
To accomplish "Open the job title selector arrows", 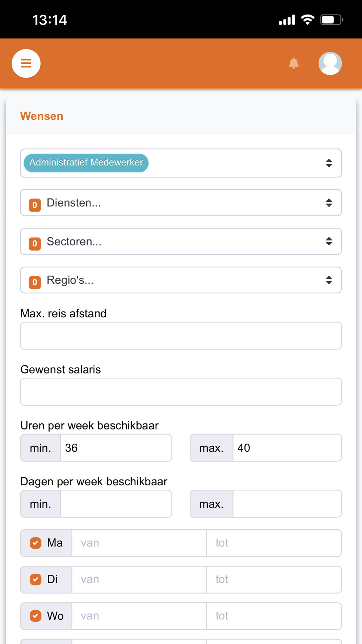I will pyautogui.click(x=329, y=163).
